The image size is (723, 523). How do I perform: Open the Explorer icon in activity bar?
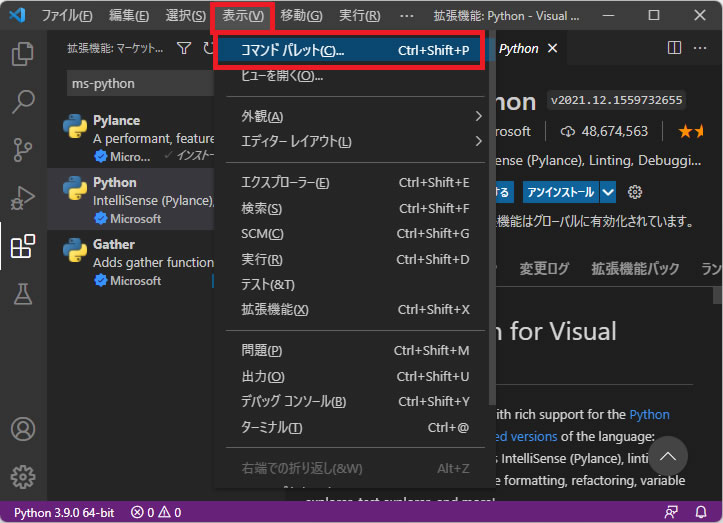[22, 54]
